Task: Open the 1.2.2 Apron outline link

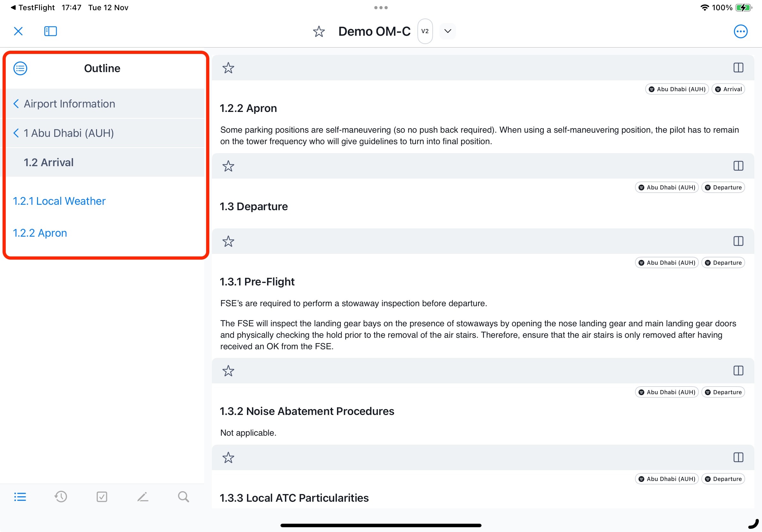Action: pyautogui.click(x=40, y=233)
